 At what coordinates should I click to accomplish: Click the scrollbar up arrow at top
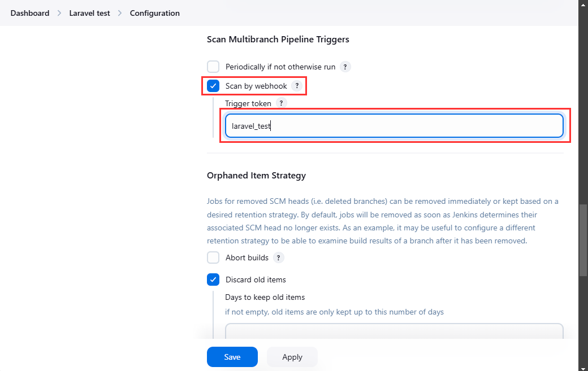coord(583,3)
